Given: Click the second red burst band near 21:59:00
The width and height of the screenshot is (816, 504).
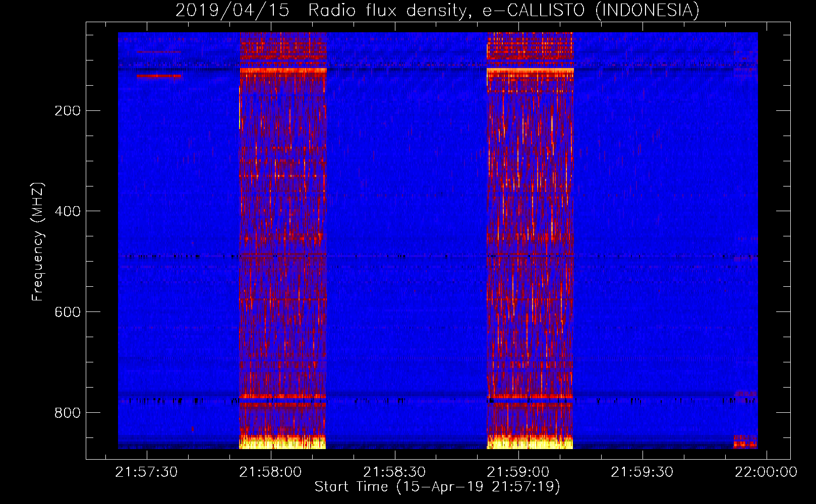Looking at the screenshot, I should coord(530,240).
